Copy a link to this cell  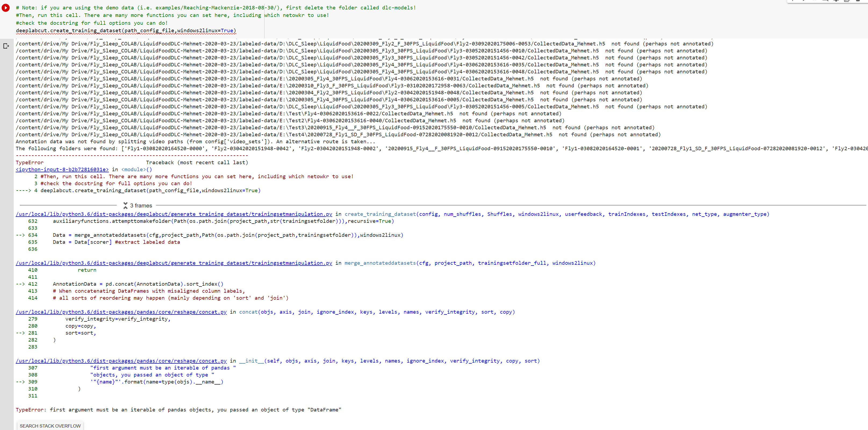click(815, 2)
